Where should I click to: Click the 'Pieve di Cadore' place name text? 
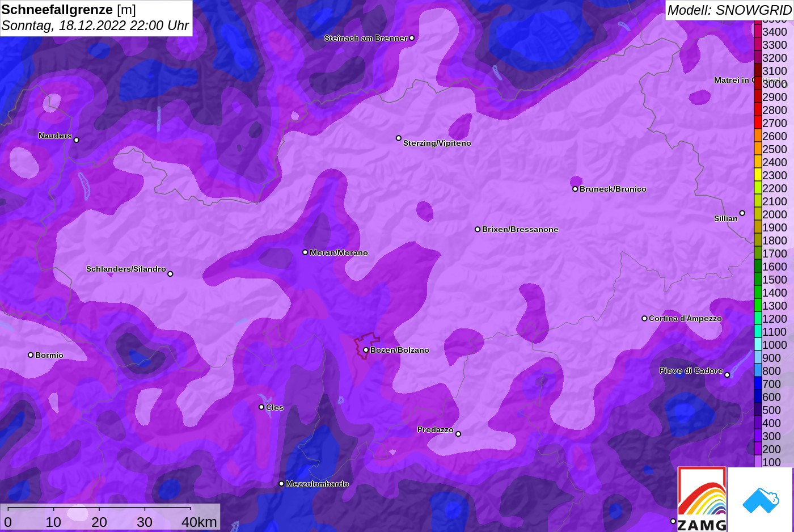pyautogui.click(x=691, y=370)
